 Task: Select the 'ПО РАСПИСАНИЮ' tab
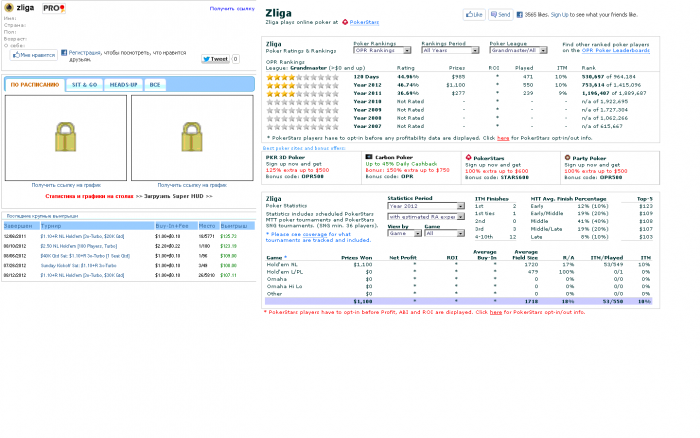pyautogui.click(x=35, y=84)
